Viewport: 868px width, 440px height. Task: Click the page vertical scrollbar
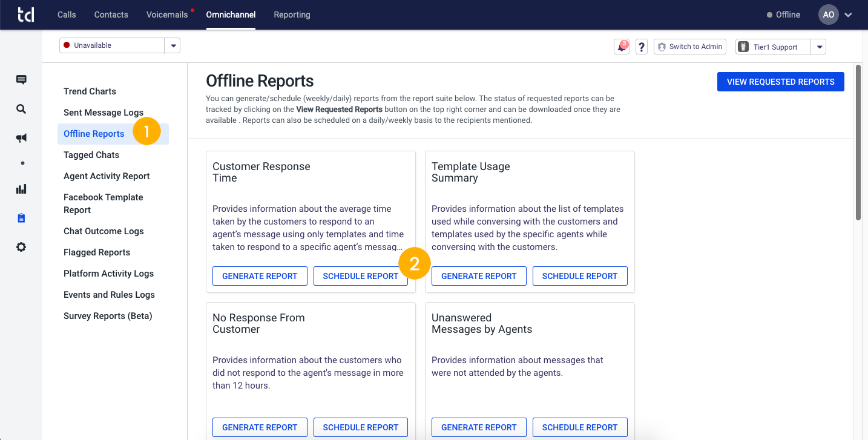coord(858,142)
